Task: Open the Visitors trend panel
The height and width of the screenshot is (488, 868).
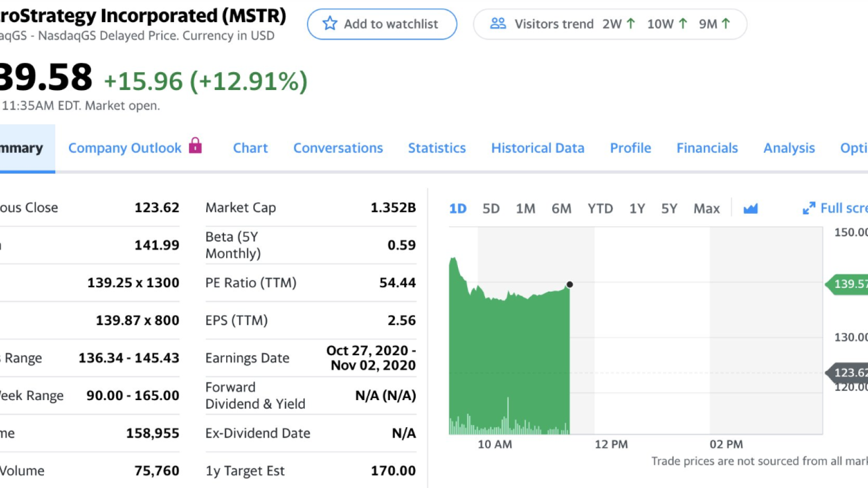Action: tap(610, 24)
